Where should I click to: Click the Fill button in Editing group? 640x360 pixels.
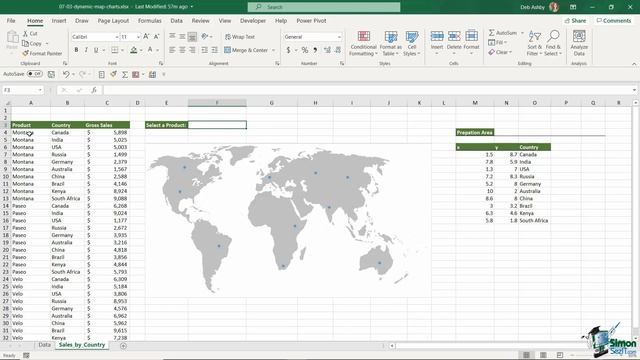(496, 42)
